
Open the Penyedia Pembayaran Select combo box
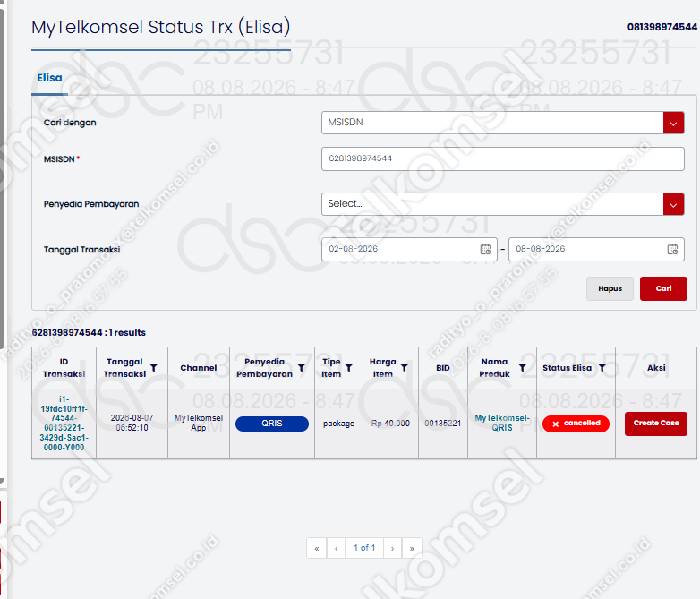pyautogui.click(x=503, y=204)
